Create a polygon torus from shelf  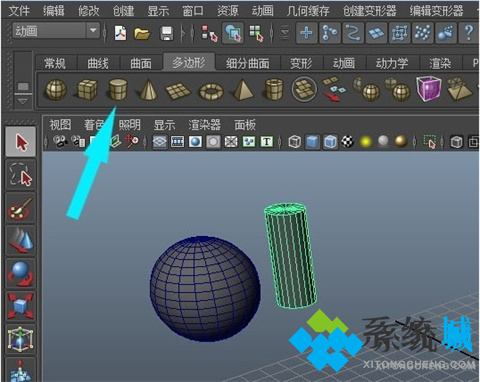[x=211, y=91]
